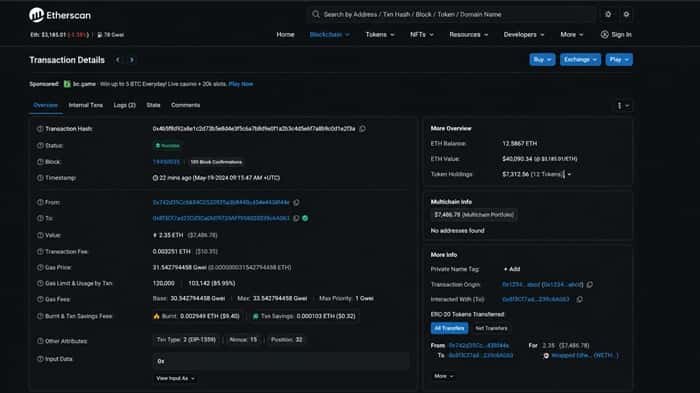Open the Interacted With address link
700x393 pixels.
(x=536, y=299)
